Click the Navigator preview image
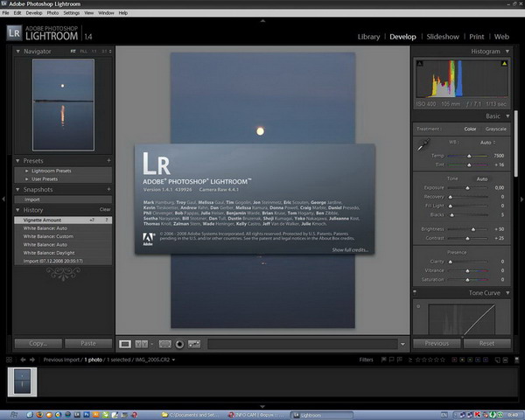 coord(63,105)
